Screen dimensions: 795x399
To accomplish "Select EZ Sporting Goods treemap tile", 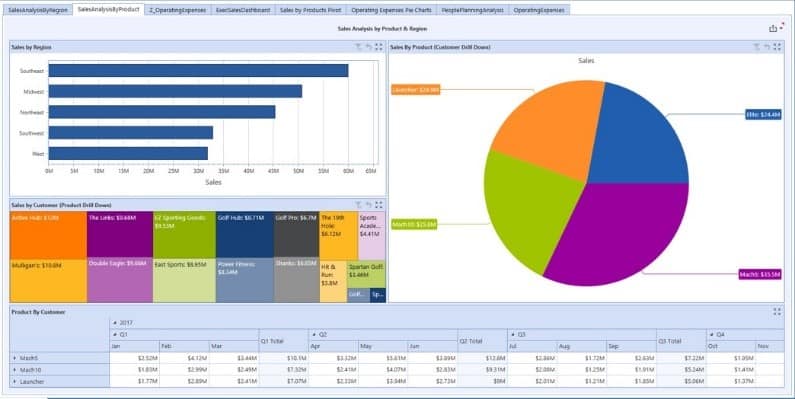I will (x=185, y=235).
